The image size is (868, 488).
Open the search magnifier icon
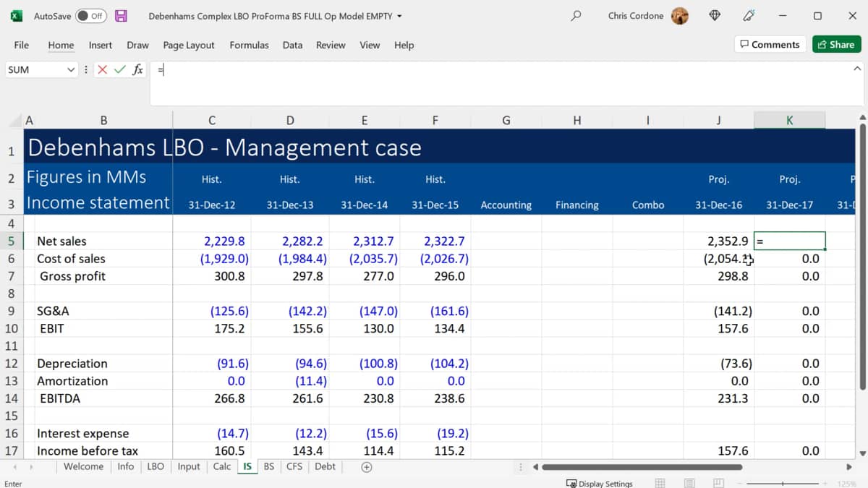click(x=576, y=15)
